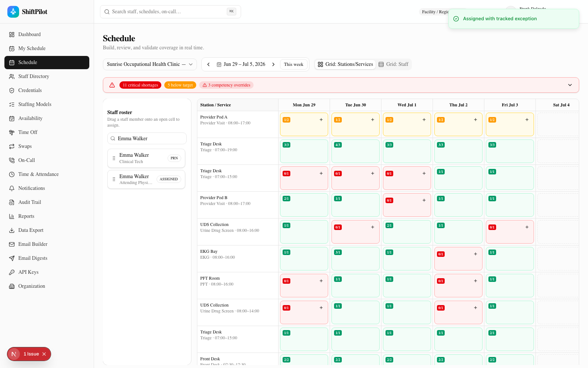Open Notifications in sidebar
The height and width of the screenshot is (368, 588).
(x=47, y=188)
